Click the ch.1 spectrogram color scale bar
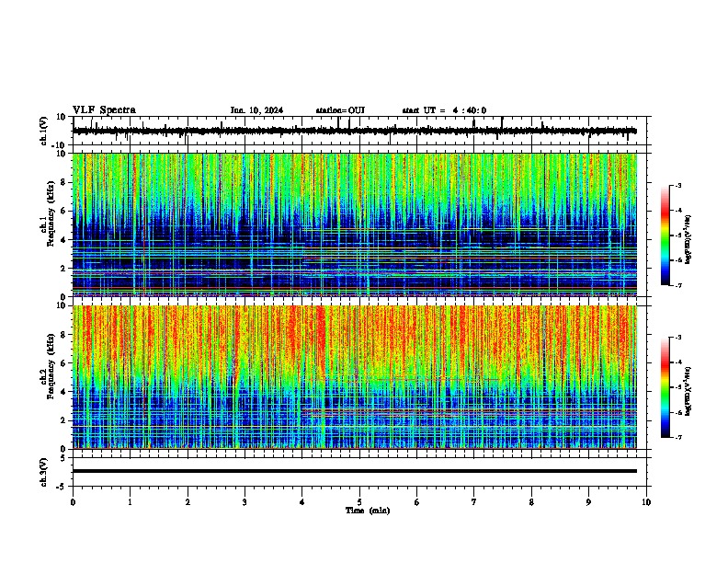Viewport: 728px width, 563px height. pos(665,236)
